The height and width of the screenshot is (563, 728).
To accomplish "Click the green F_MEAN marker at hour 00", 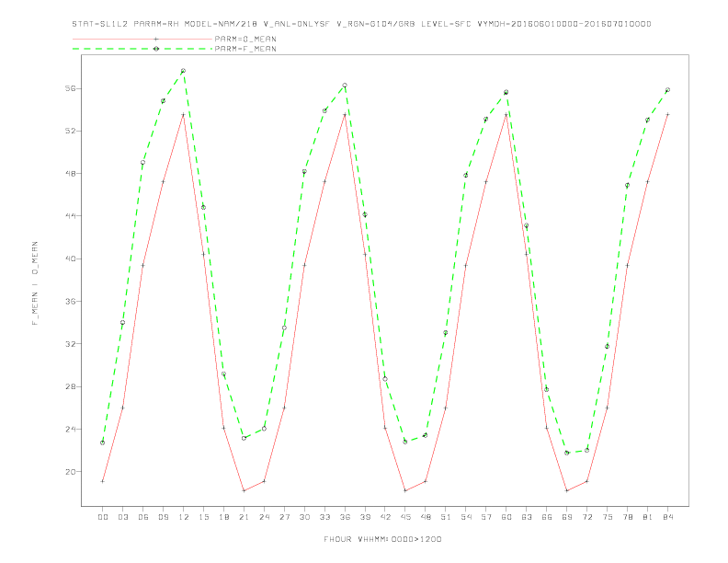I will coord(103,442).
